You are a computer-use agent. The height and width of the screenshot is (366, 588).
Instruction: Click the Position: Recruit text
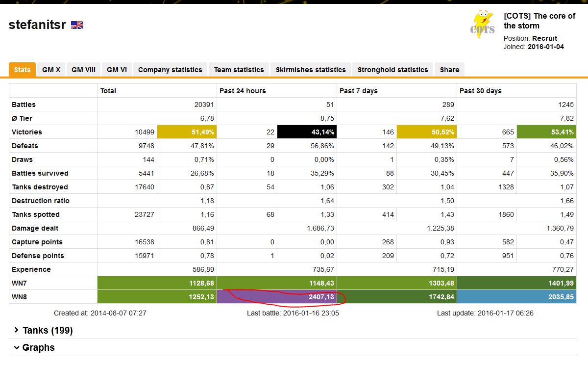pyautogui.click(x=530, y=38)
